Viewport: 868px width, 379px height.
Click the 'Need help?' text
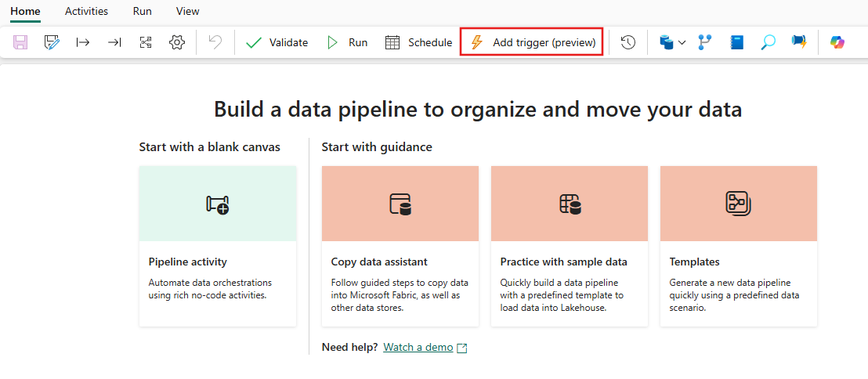point(350,347)
